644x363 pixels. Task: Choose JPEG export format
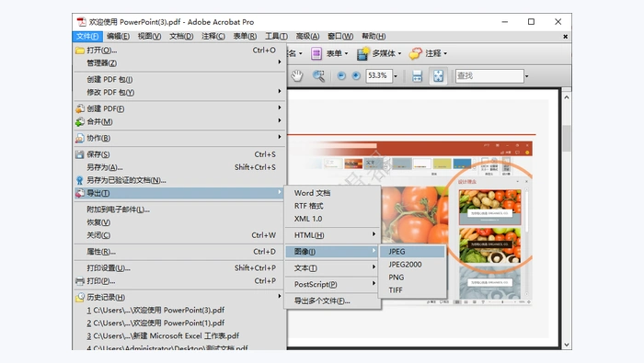click(x=412, y=252)
